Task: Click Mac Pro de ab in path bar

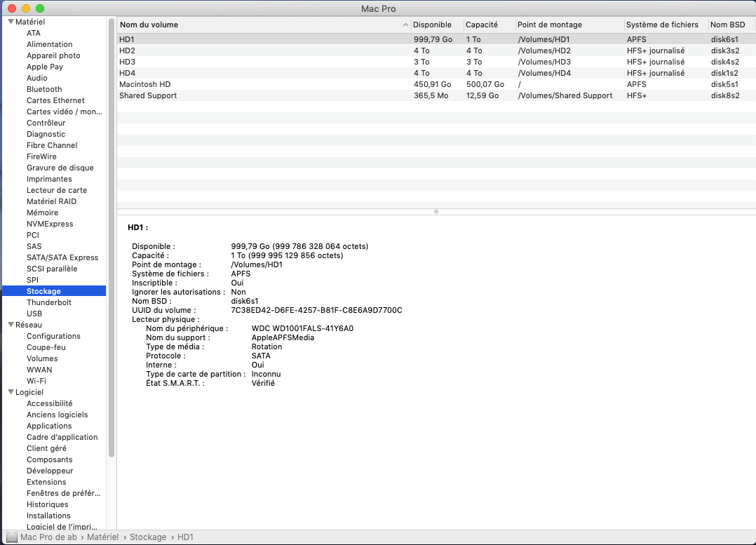Action: click(48, 537)
